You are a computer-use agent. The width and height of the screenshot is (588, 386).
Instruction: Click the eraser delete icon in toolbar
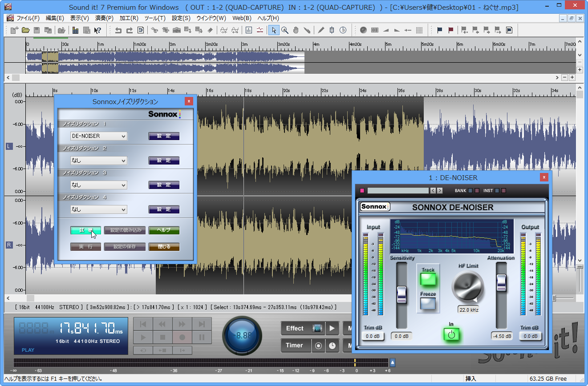(x=210, y=30)
